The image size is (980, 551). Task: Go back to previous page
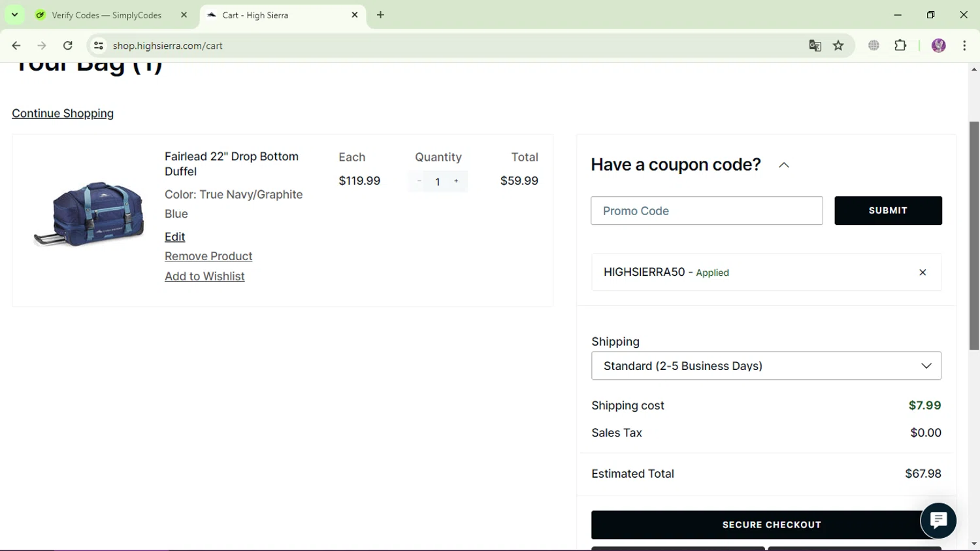point(16,46)
